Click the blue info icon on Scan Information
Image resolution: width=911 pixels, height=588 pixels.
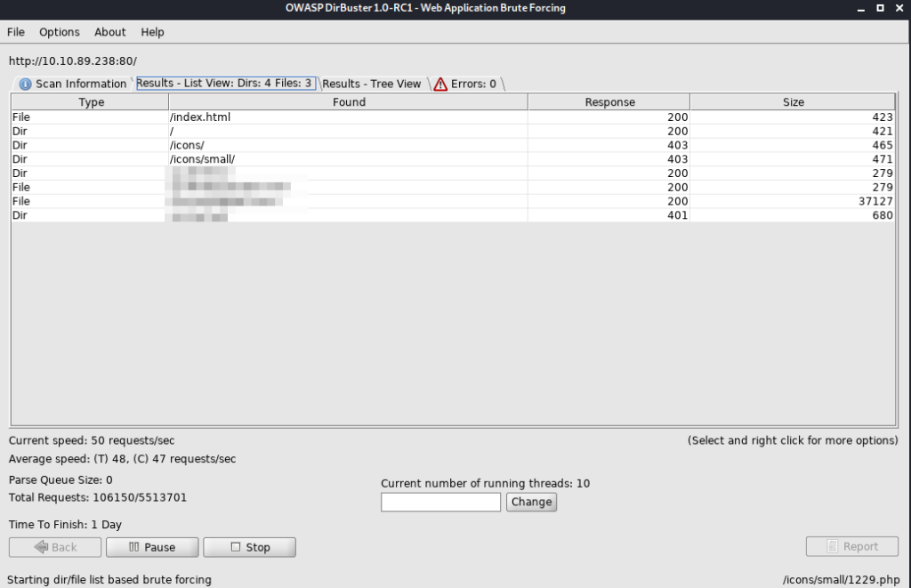click(25, 84)
